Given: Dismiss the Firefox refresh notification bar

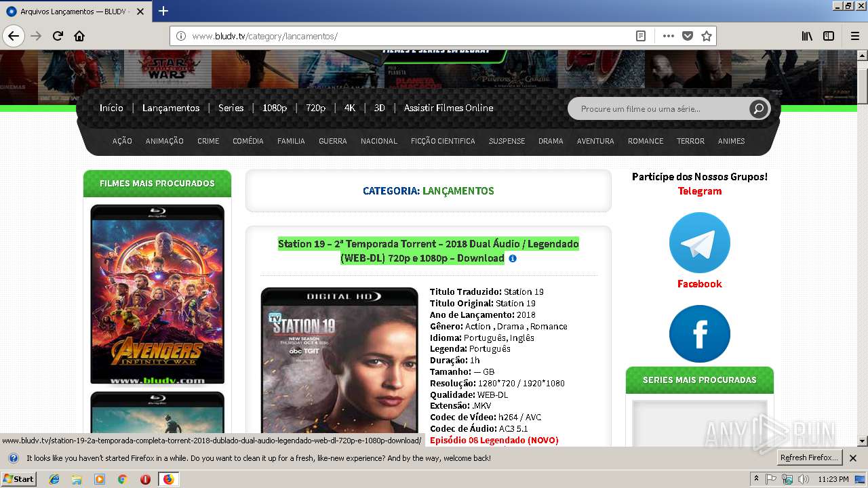Looking at the screenshot, I should coord(853,458).
